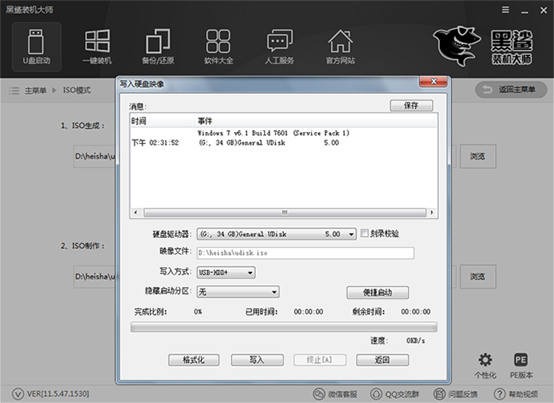Screen dimensions: 554x403
Task: Click the black shark logo
Action: 457,46
